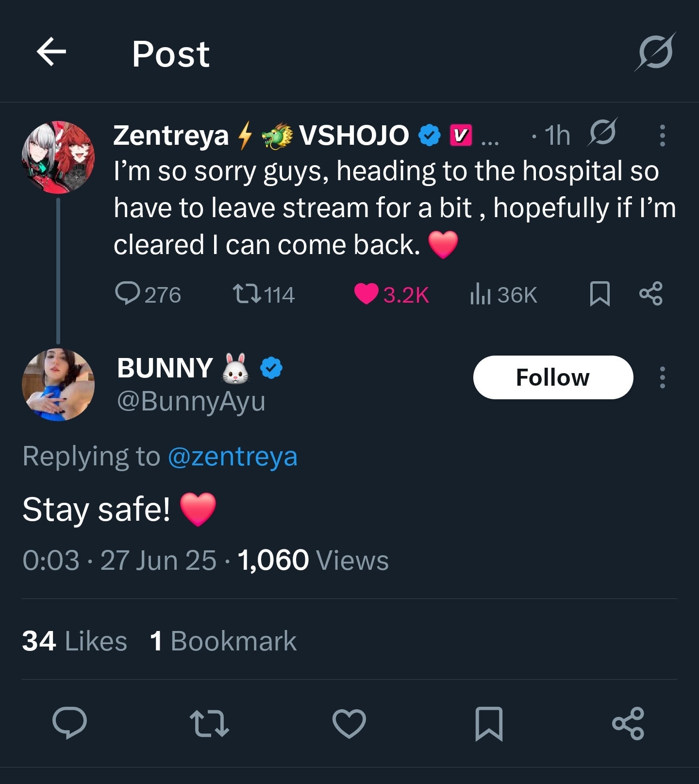Open more options for Zentreya's post
Screen dimensions: 699x784
pos(662,136)
